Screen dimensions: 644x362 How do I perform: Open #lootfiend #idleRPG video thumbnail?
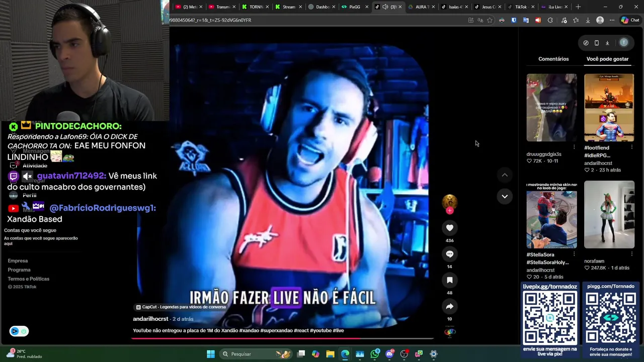coord(609,108)
